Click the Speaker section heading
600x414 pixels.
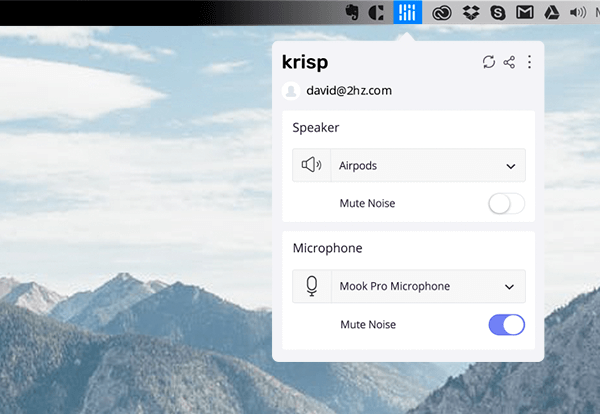[x=316, y=127]
